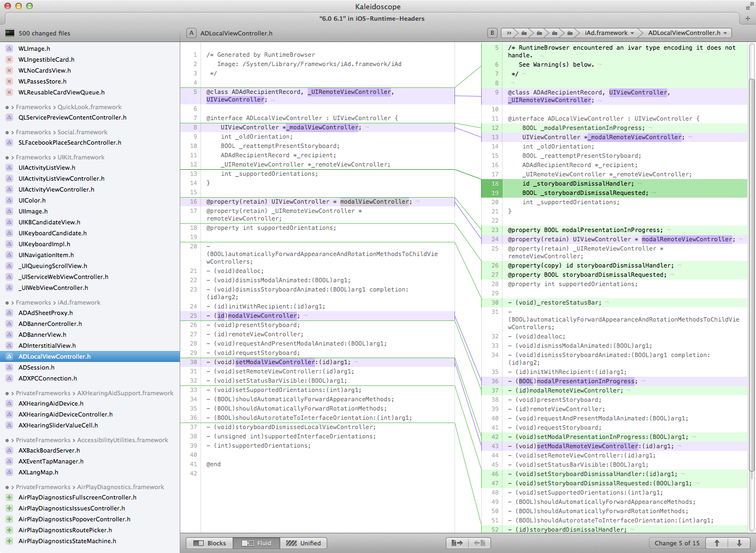Select UIColor.h in the file list

point(32,200)
